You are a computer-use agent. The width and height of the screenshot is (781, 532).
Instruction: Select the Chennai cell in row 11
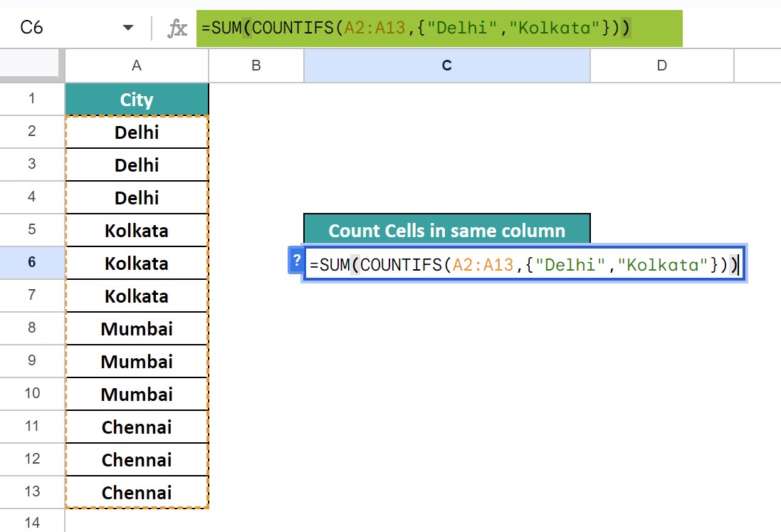tap(137, 427)
